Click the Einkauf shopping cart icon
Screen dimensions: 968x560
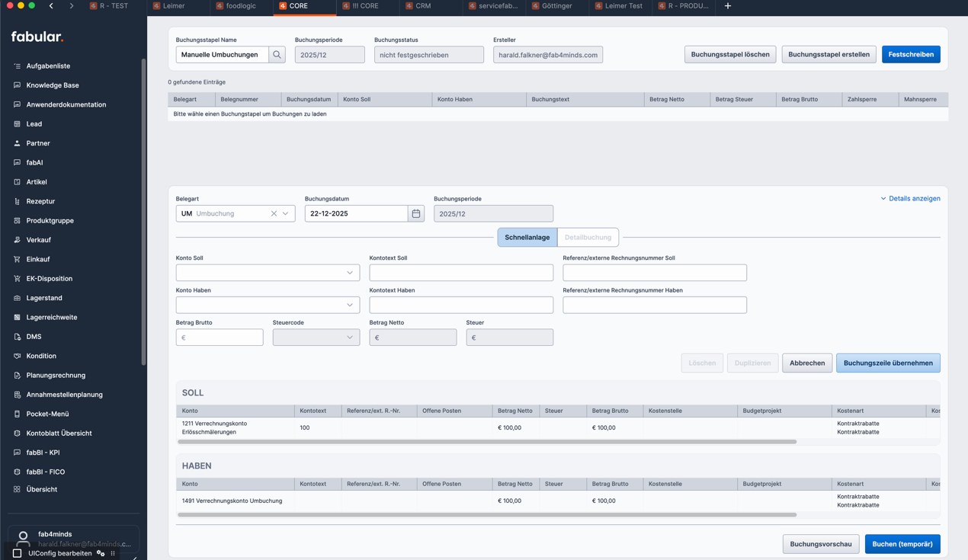click(x=17, y=259)
